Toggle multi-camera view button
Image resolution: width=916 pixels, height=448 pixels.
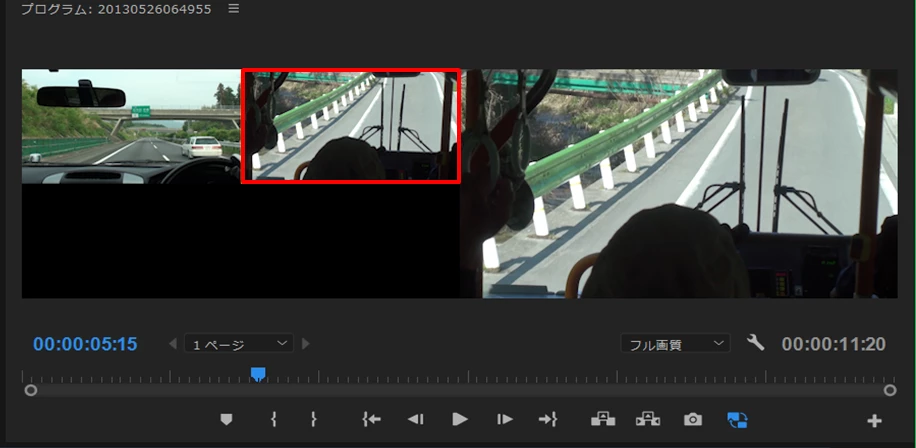[x=737, y=419]
